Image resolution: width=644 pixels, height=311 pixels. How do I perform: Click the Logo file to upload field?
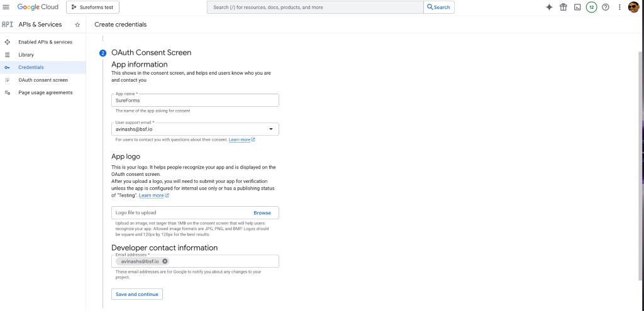[195, 212]
